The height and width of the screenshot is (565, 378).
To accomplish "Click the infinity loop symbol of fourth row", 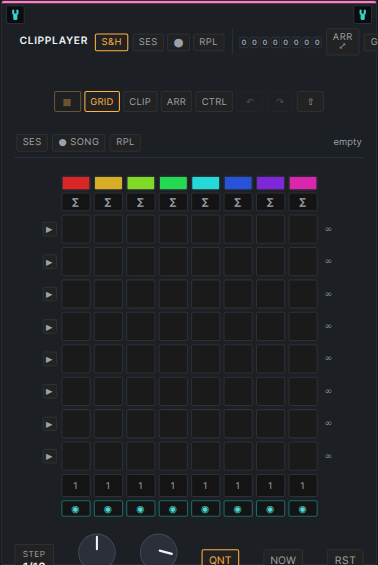I will point(328,326).
